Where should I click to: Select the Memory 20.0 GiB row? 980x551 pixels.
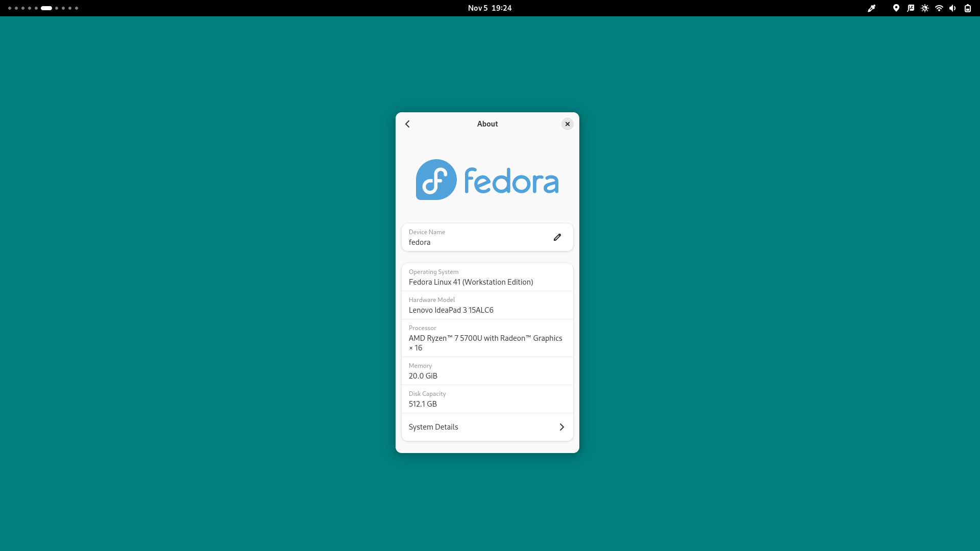pyautogui.click(x=487, y=371)
